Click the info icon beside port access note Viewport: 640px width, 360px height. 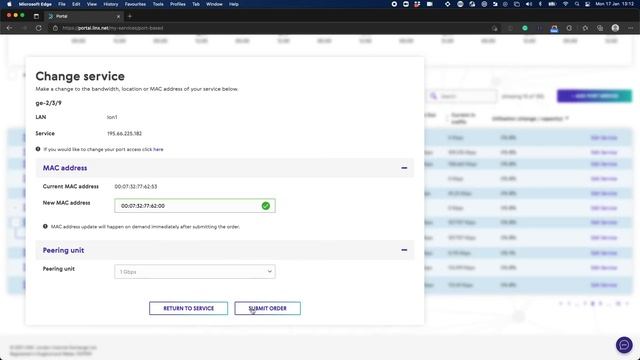pos(38,149)
